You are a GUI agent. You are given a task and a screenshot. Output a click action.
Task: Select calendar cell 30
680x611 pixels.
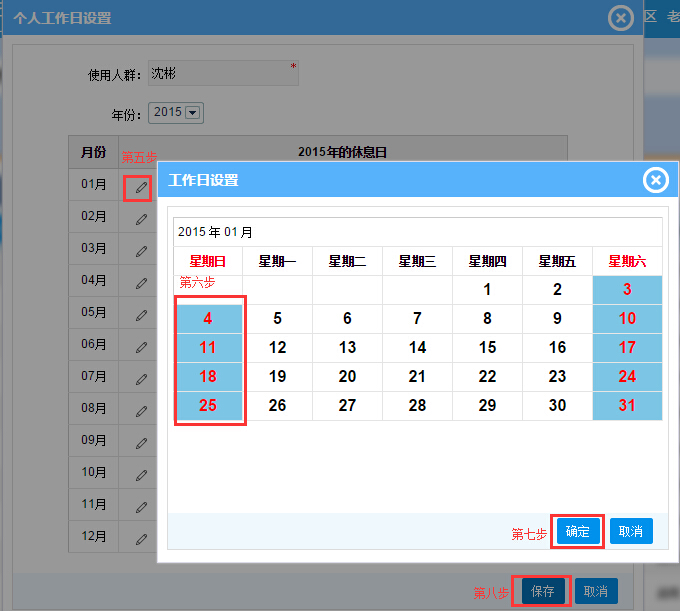coord(557,406)
